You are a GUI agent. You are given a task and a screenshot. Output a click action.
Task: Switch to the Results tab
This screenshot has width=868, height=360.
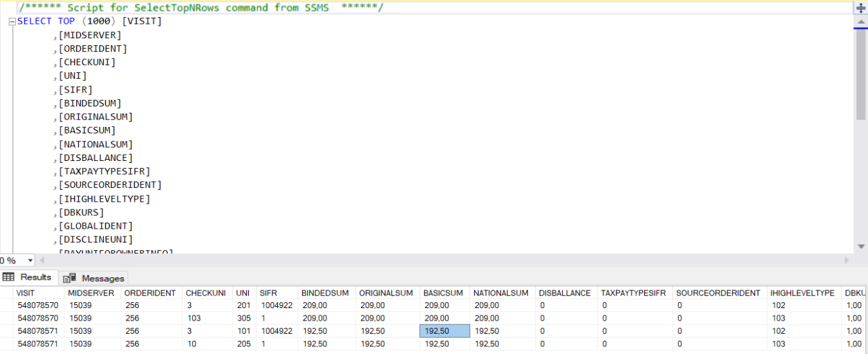click(x=29, y=277)
